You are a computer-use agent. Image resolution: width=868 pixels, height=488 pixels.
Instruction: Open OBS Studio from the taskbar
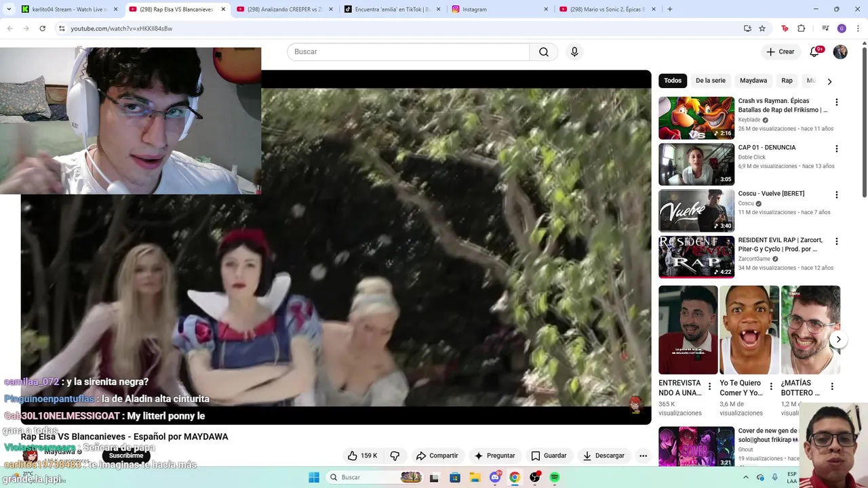pyautogui.click(x=535, y=477)
